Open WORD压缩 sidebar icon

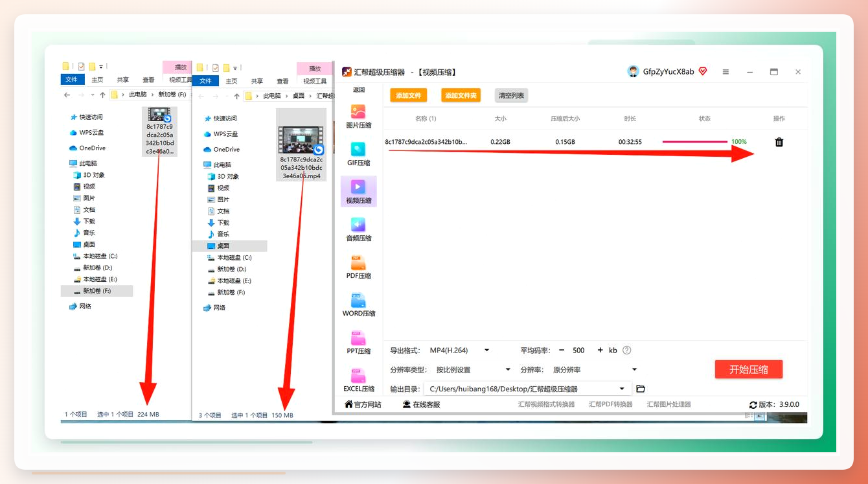click(358, 305)
